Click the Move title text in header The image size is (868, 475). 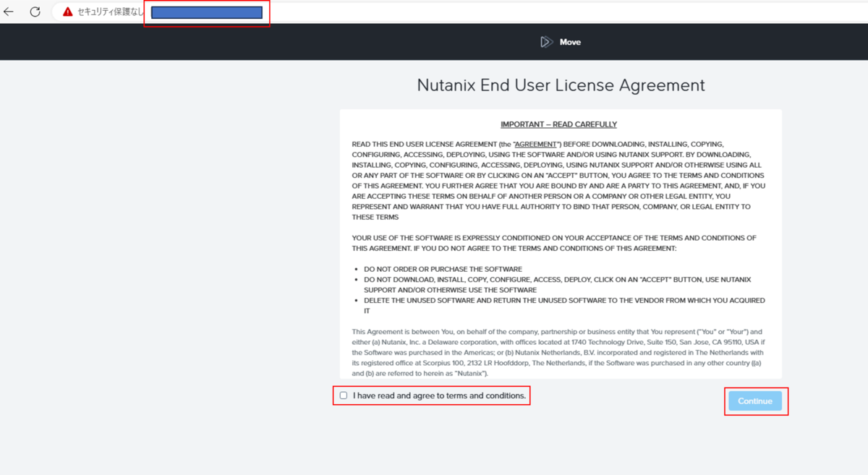tap(570, 42)
